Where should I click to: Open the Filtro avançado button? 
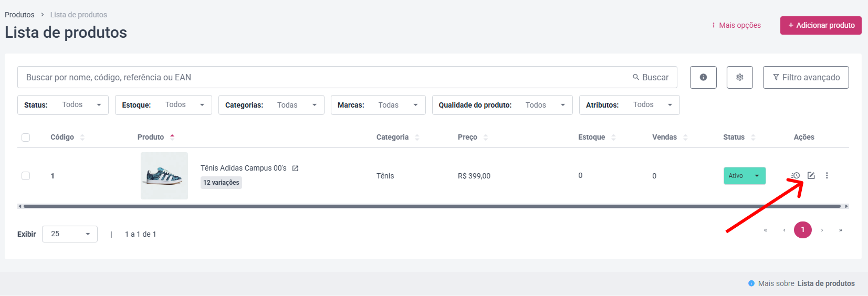(806, 77)
